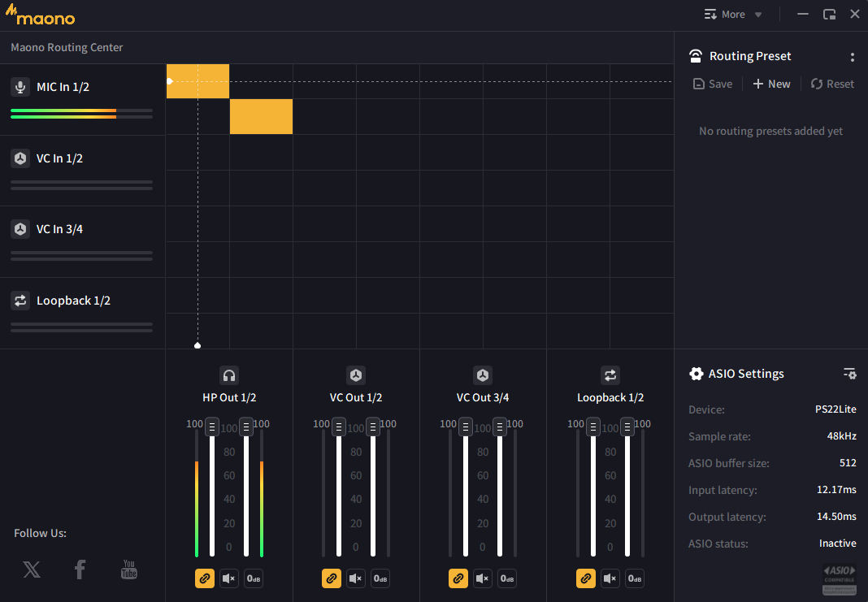Save the current routing preset

pos(713,84)
